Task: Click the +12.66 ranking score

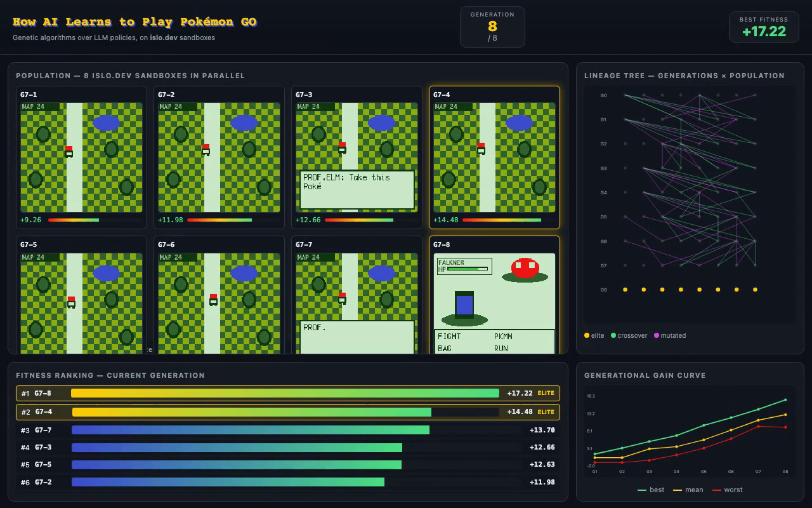Action: 542,448
